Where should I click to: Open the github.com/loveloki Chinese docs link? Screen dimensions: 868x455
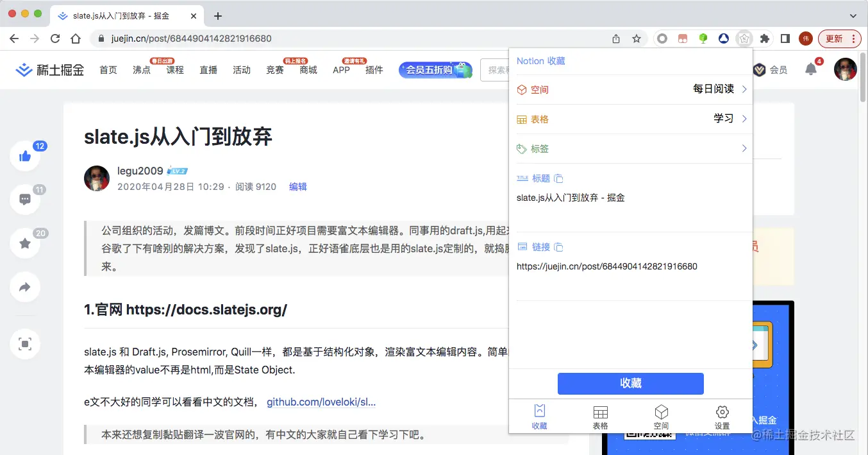click(x=321, y=402)
